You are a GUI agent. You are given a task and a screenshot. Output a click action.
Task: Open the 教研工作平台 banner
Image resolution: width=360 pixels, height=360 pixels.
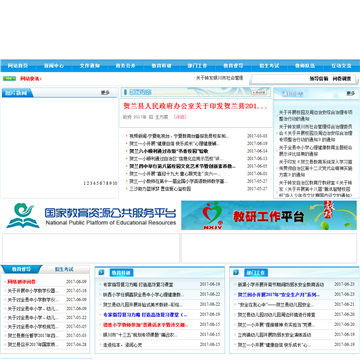click(x=269, y=215)
